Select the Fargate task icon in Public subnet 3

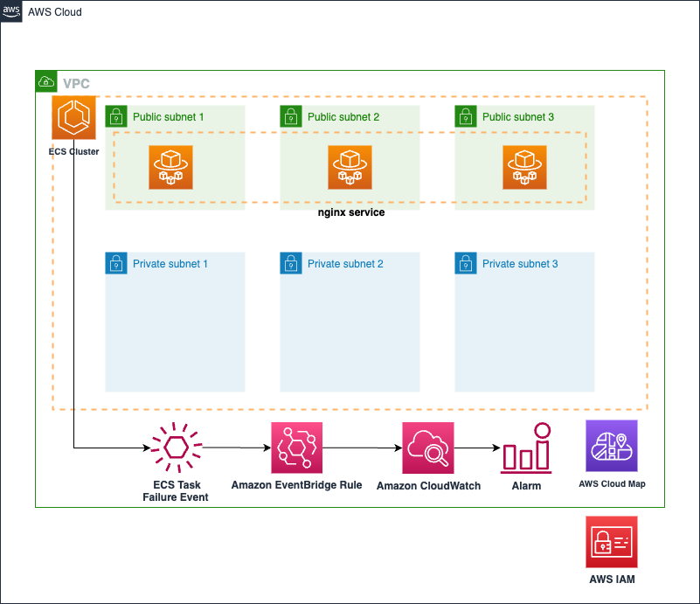[524, 168]
